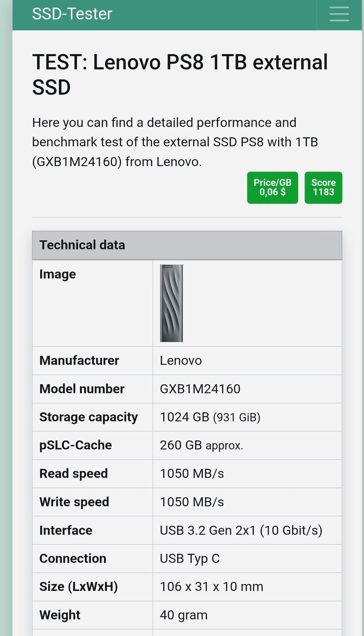The image size is (364, 636).
Task: Click model number GXB1M24160 cell
Action: [x=200, y=389]
